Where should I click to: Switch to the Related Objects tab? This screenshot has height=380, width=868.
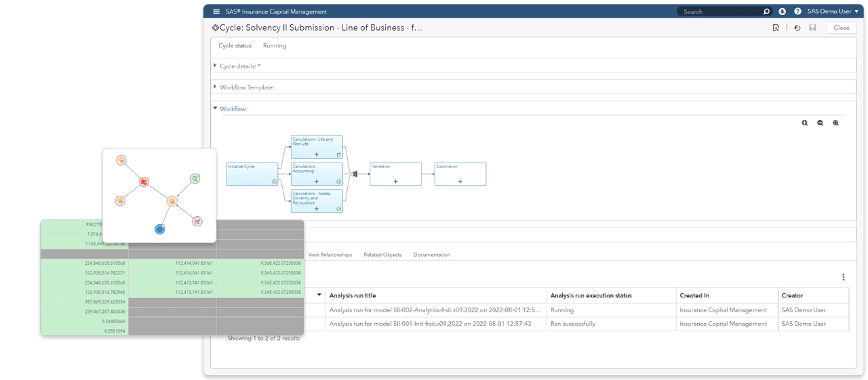coord(382,255)
